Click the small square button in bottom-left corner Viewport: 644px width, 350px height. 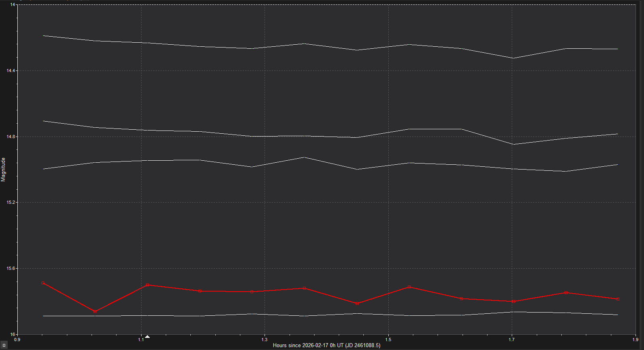click(x=4, y=345)
